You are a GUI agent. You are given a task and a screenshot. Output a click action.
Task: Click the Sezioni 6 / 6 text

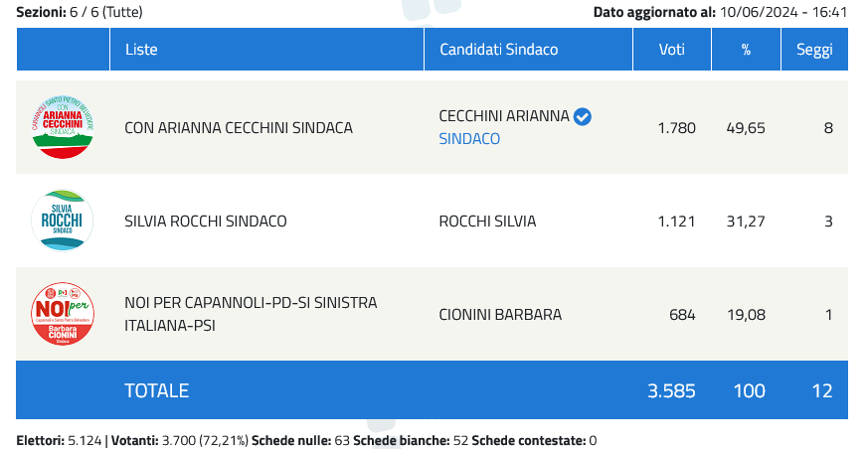click(80, 12)
